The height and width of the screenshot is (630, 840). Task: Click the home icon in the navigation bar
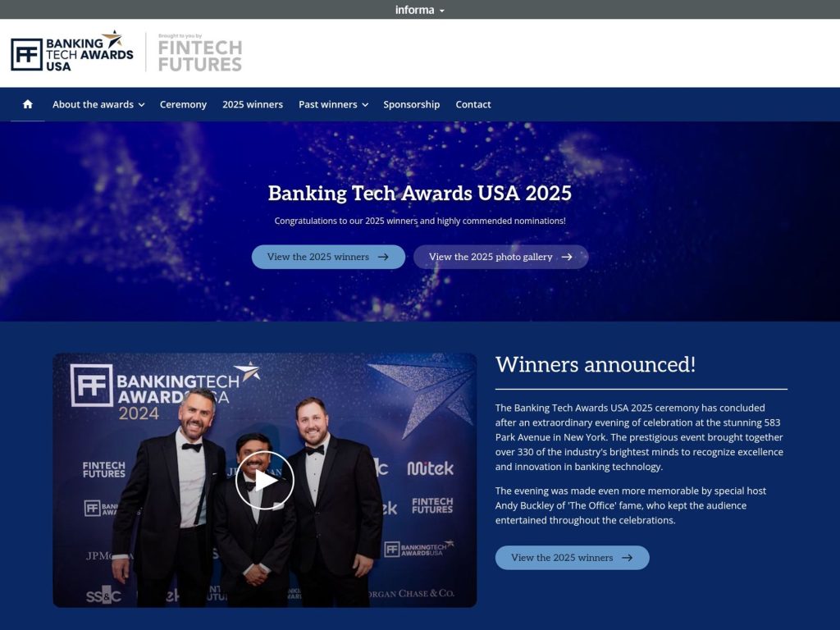(x=28, y=104)
